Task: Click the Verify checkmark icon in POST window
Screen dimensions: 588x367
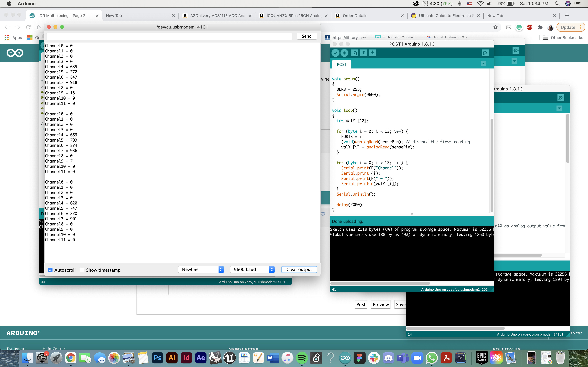Action: [335, 53]
